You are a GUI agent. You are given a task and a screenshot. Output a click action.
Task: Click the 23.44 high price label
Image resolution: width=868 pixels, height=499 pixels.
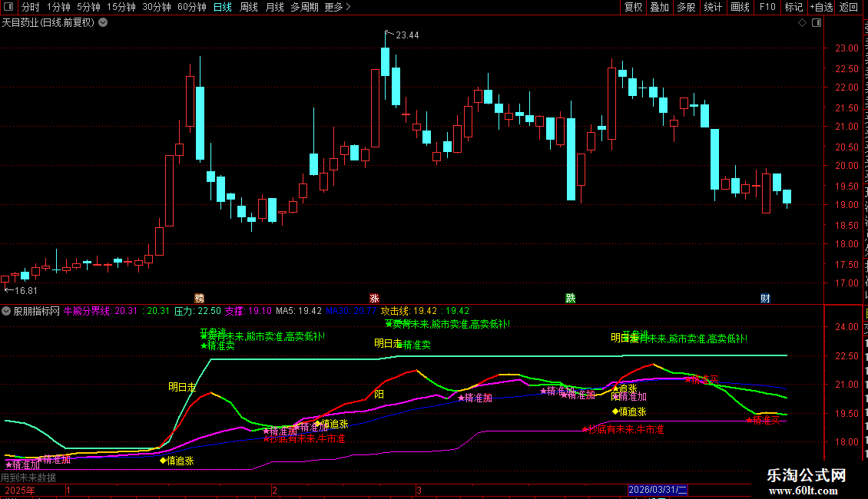tap(407, 35)
